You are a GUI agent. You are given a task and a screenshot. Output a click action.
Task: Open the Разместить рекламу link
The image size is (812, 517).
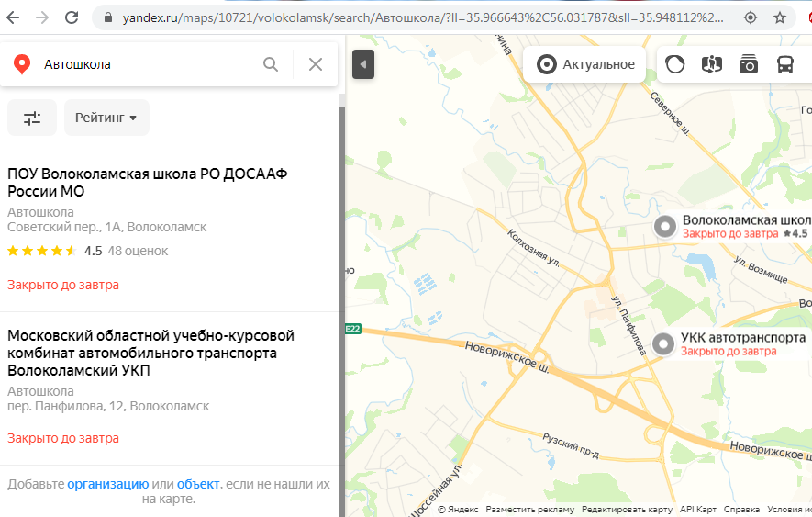529,510
